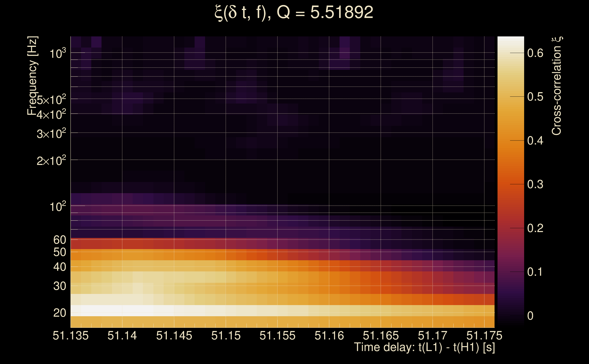Image resolution: width=589 pixels, height=364 pixels.
Task: Click the 51.16 x-axis tick label
Action: [329, 336]
